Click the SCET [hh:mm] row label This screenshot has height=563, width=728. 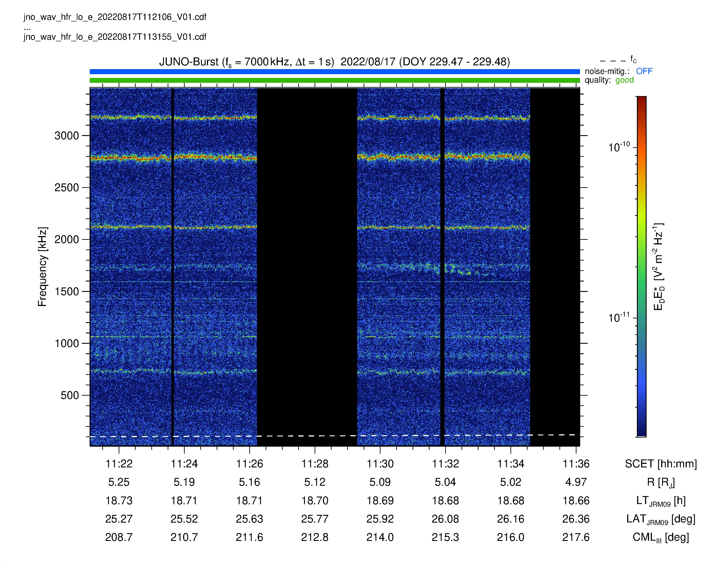click(661, 464)
